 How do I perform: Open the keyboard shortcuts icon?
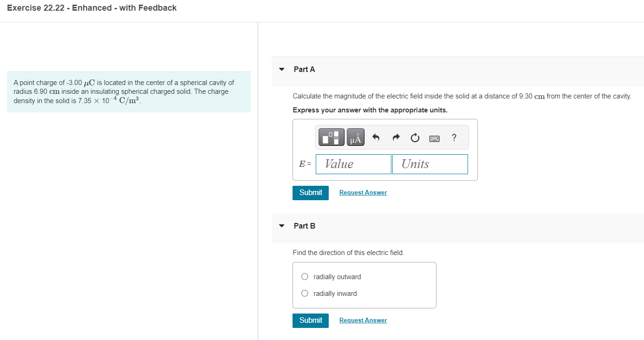tap(435, 137)
